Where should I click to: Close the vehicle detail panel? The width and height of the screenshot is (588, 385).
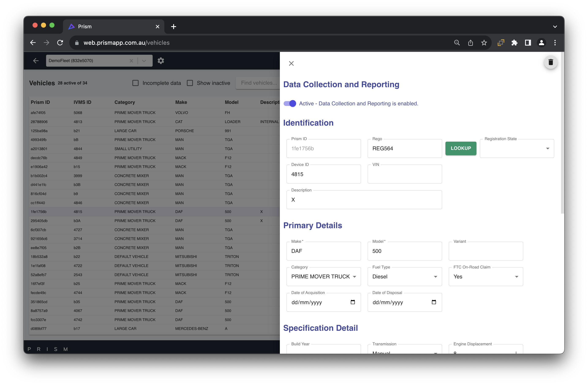tap(291, 64)
